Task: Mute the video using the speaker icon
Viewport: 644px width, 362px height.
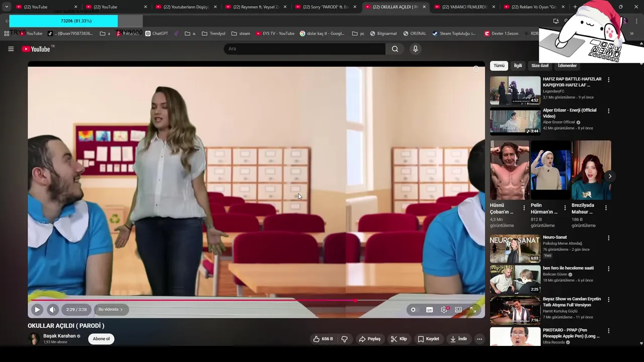Action: (52, 310)
